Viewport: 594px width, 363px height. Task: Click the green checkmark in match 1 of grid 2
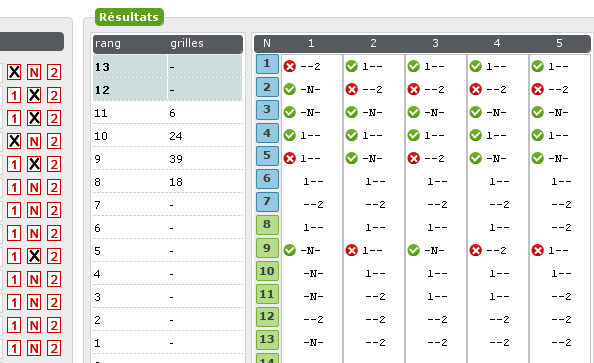pos(352,66)
